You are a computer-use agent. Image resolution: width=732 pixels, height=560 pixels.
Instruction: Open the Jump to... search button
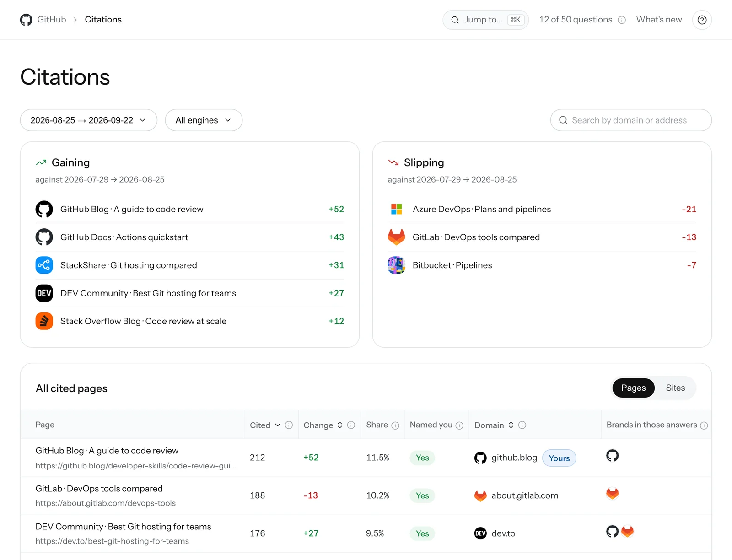[485, 20]
